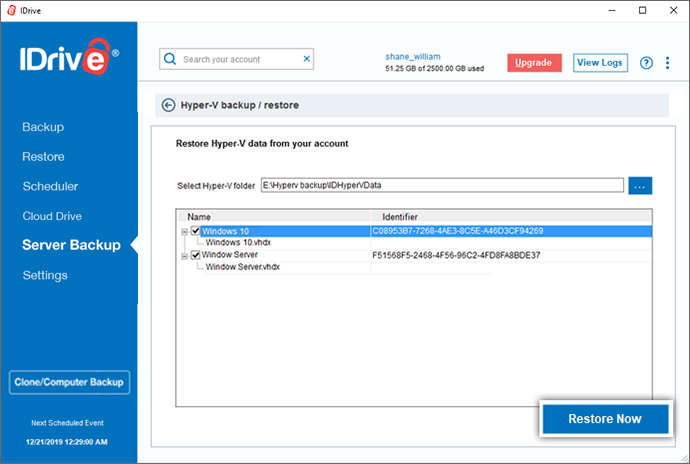Click the 51.25 GB of 2500.00 GB used text
Screen dimensions: 690x464
[x=435, y=69]
